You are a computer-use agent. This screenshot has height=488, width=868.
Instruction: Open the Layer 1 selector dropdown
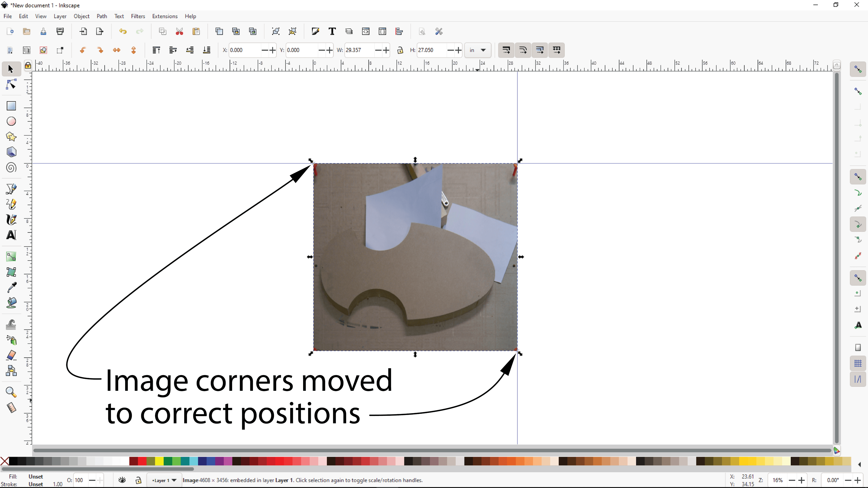164,480
